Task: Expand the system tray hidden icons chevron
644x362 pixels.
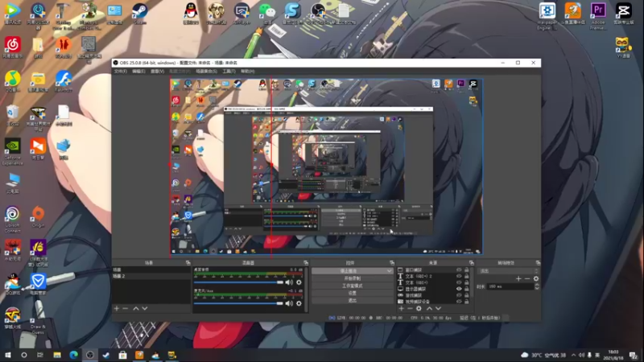Action: point(573,355)
